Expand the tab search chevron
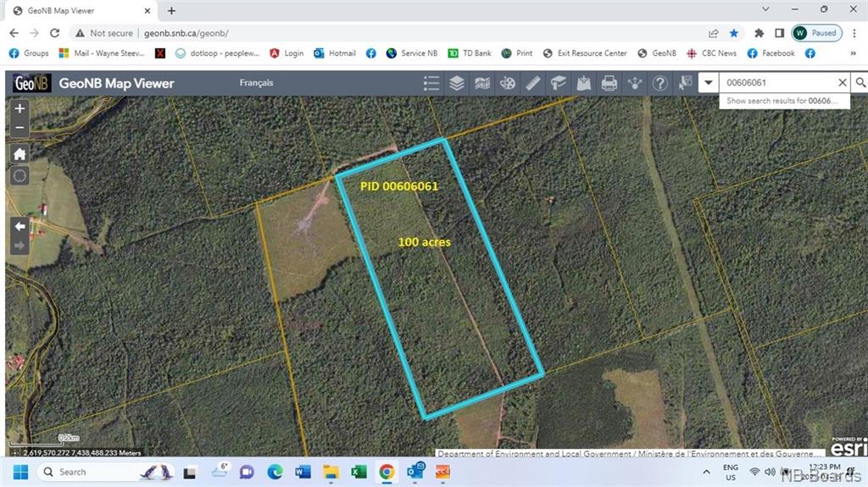 pyautogui.click(x=765, y=9)
